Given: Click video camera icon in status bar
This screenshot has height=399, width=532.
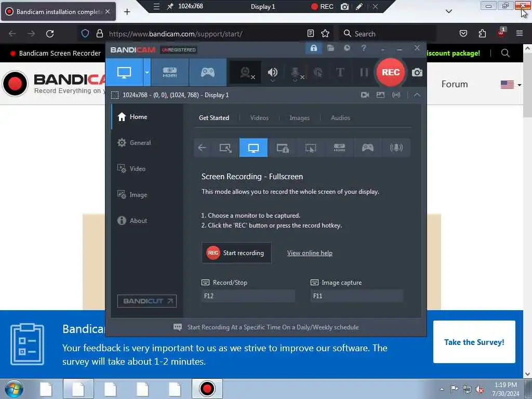Looking at the screenshot, I should [x=365, y=95].
